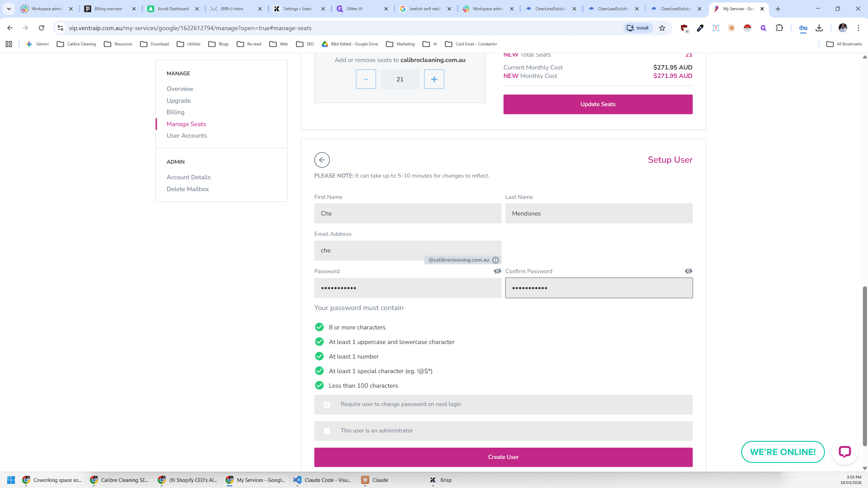868x488 pixels.
Task: Open Chrome three-dot menu
Action: pyautogui.click(x=859, y=28)
